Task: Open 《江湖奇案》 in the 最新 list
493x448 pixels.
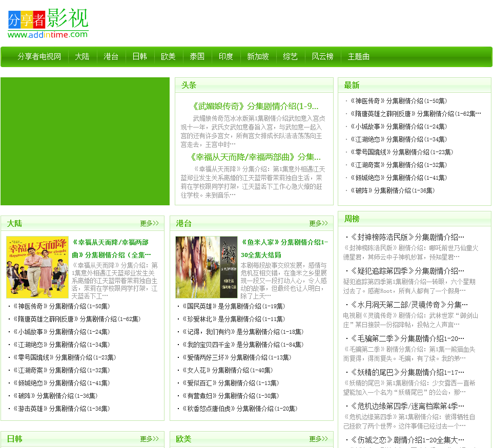Action: tap(398, 165)
